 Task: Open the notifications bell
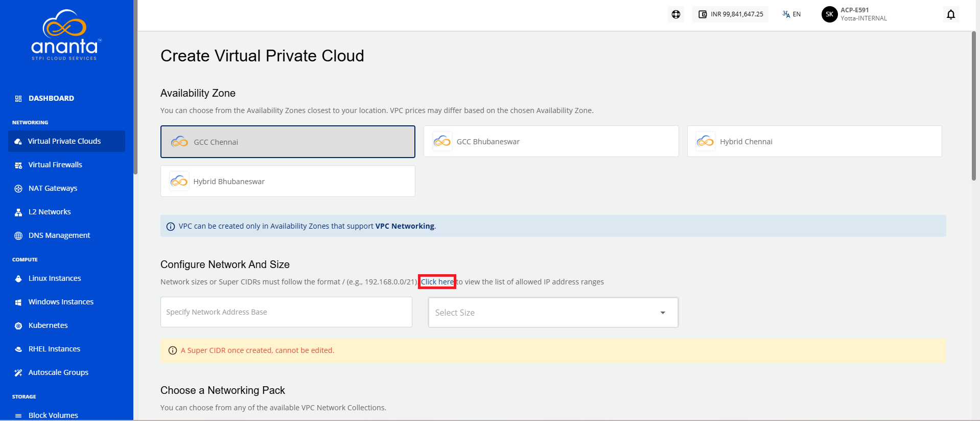(x=951, y=14)
